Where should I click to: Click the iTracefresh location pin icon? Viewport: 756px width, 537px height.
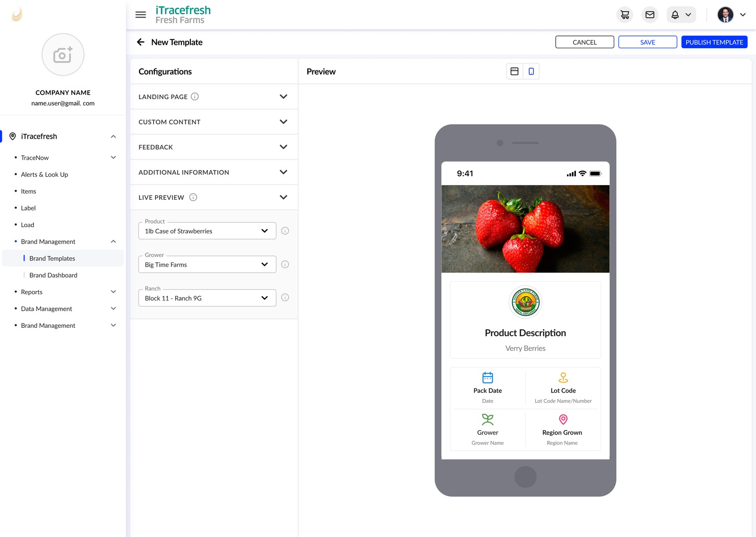click(x=13, y=136)
